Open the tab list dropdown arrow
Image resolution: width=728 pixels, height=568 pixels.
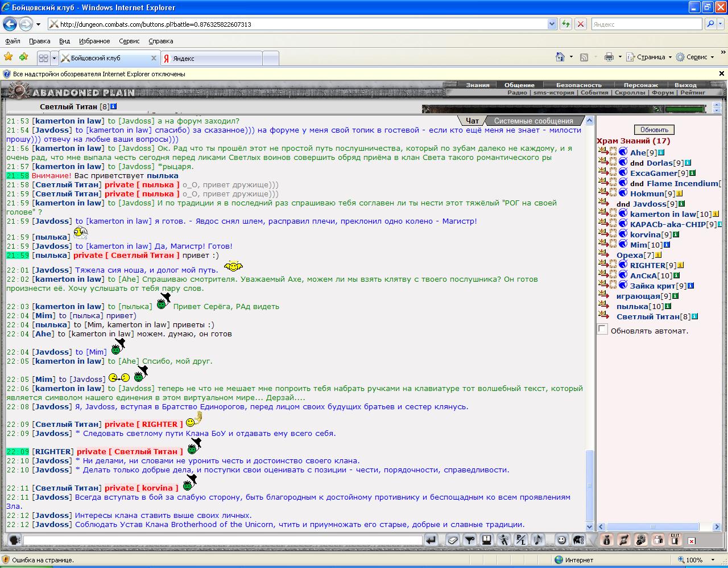[x=54, y=58]
